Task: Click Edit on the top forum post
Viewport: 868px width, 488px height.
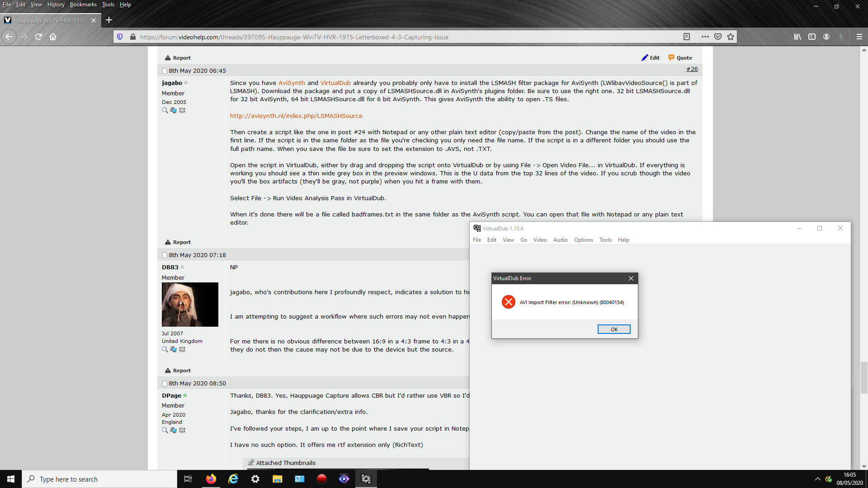Action: tap(650, 58)
